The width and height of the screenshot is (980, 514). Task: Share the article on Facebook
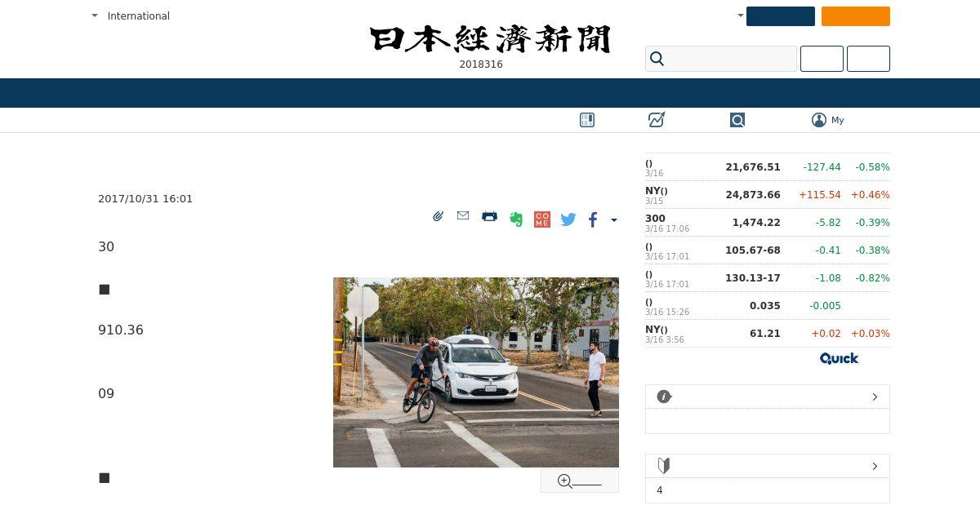(593, 219)
